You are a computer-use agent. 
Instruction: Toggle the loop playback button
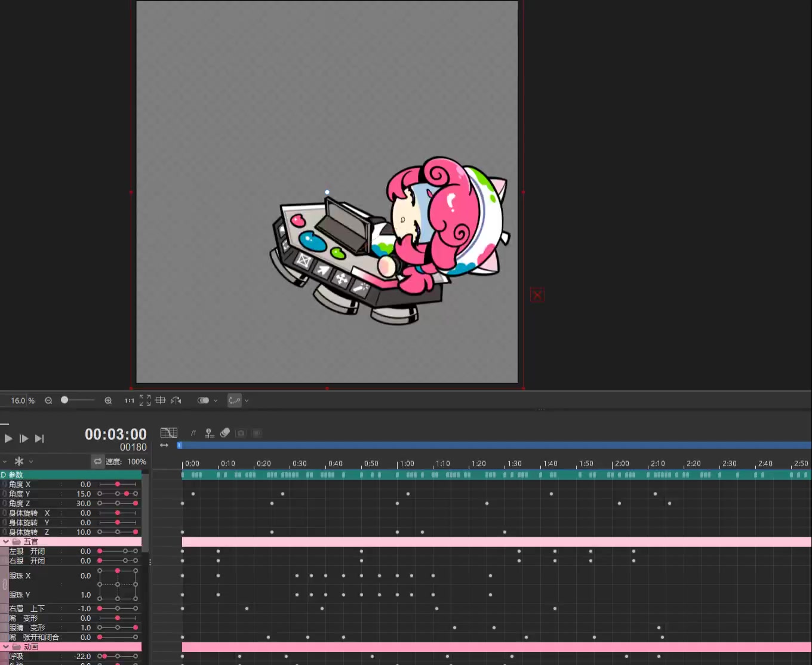(98, 461)
